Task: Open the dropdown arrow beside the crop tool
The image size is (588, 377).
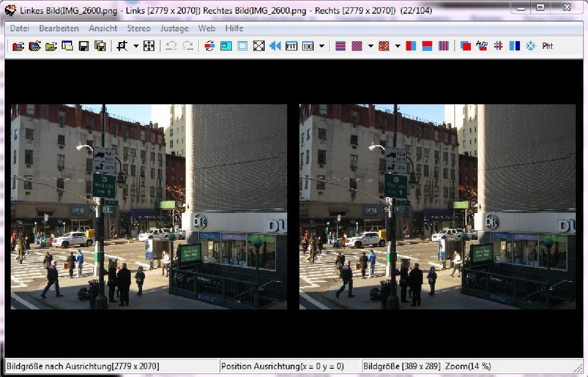Action: 136,46
